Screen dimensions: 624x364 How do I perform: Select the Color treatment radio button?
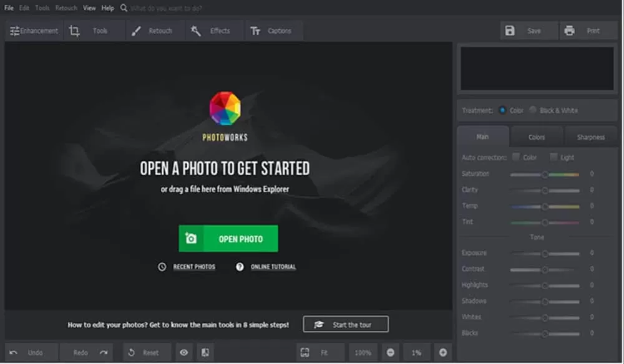tap(502, 110)
